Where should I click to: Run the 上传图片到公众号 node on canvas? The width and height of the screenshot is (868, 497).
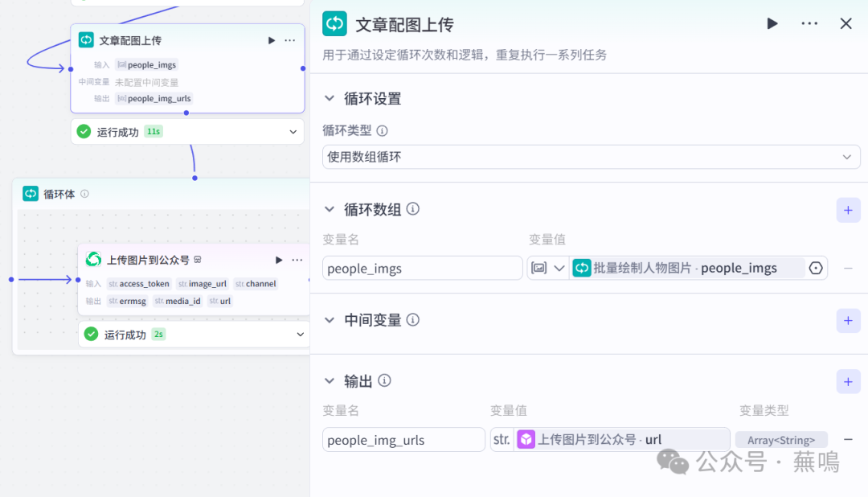coord(279,260)
